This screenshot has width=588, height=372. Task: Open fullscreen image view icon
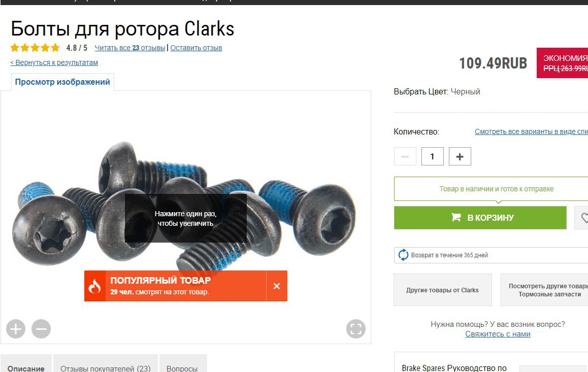[x=356, y=329]
